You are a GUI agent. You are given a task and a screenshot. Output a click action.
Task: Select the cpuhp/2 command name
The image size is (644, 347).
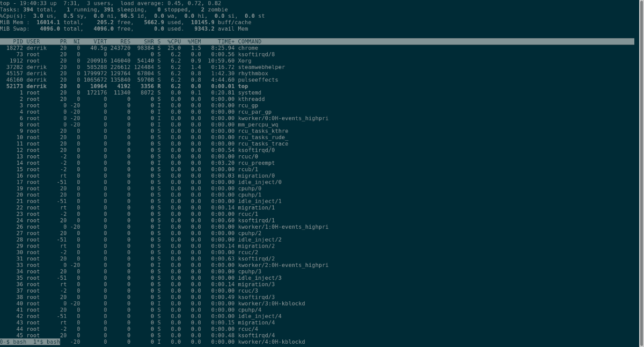point(250,233)
